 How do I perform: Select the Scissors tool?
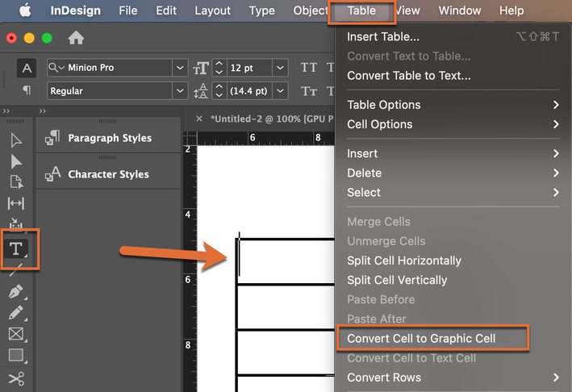[x=16, y=377]
